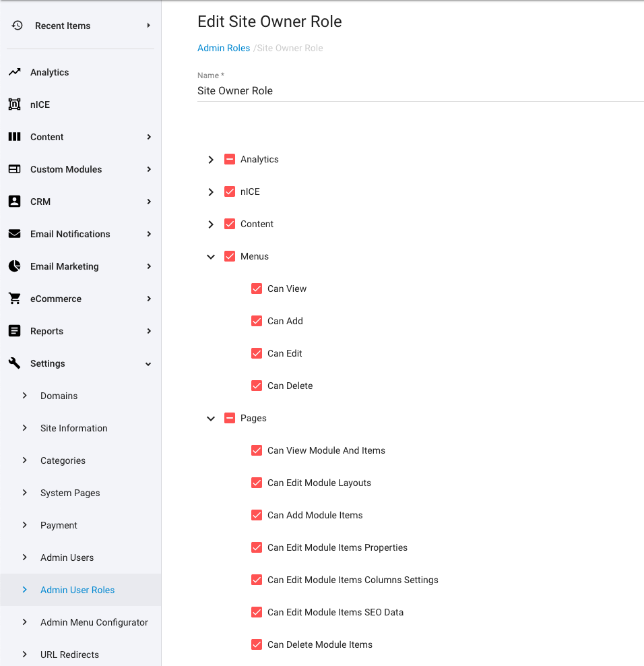Screen dimensions: 644x666
Task: Uncheck the Content permission checkbox
Action: click(x=230, y=224)
